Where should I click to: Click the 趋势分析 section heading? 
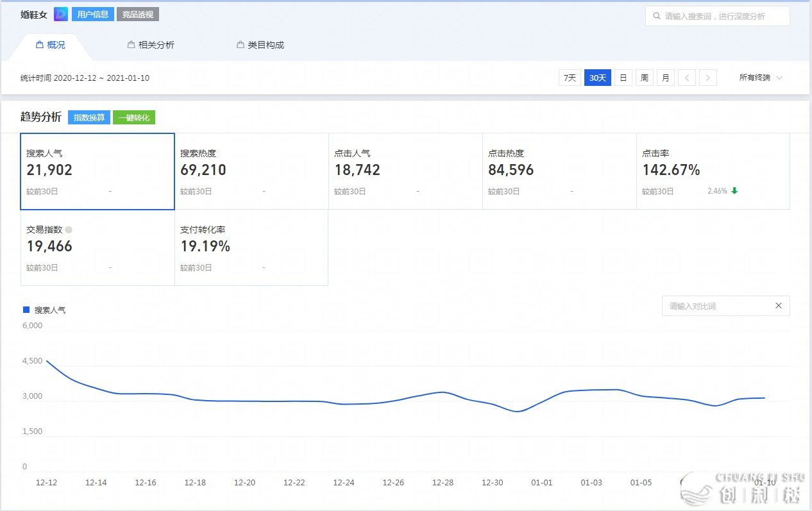pos(41,117)
